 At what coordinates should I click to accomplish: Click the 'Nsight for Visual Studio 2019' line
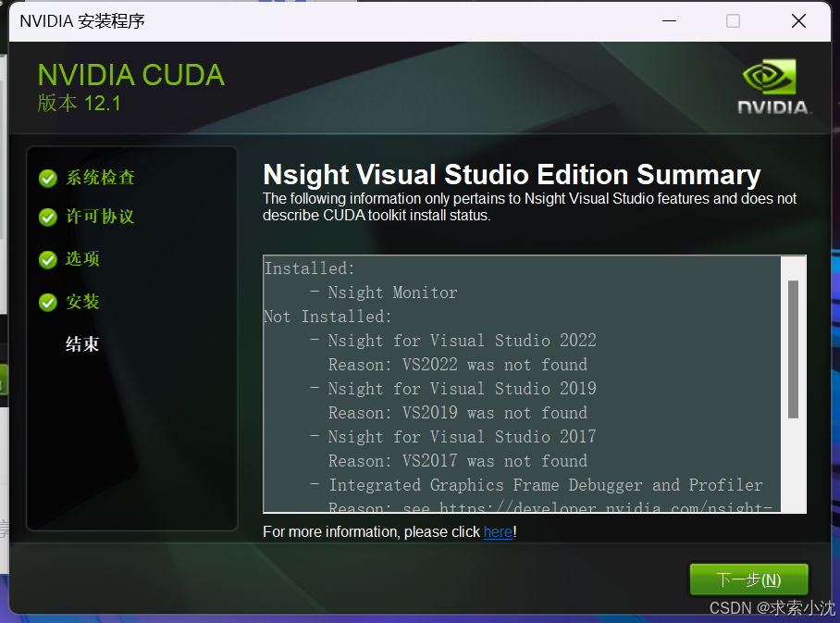point(462,389)
